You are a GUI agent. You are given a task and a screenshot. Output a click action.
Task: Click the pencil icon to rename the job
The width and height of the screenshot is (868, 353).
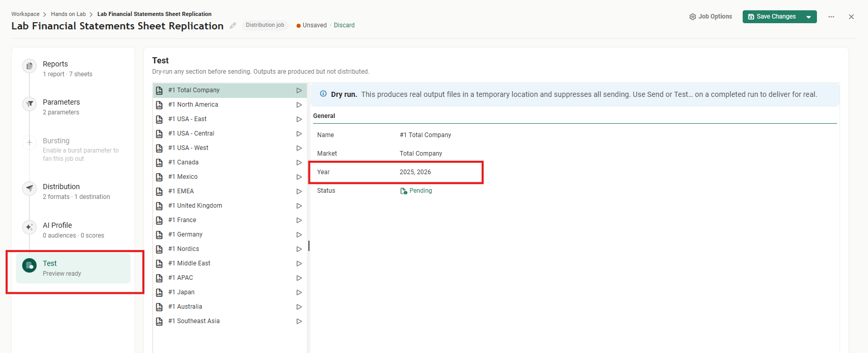233,26
